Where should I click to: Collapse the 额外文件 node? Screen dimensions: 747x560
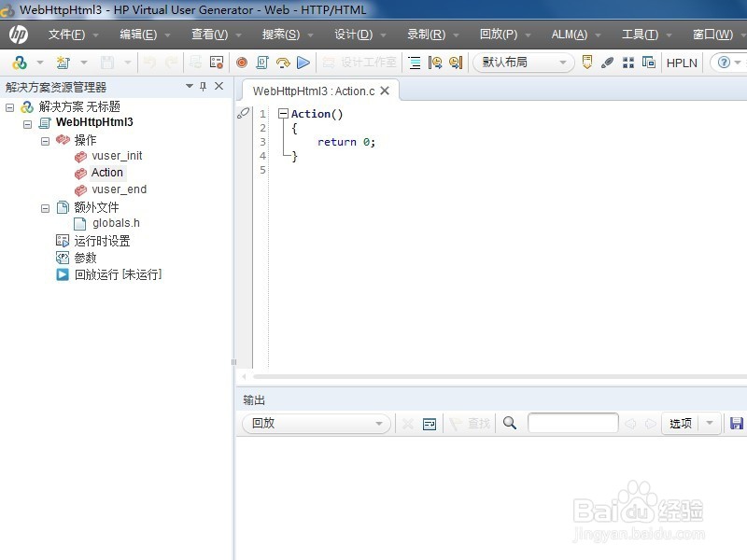coord(45,208)
